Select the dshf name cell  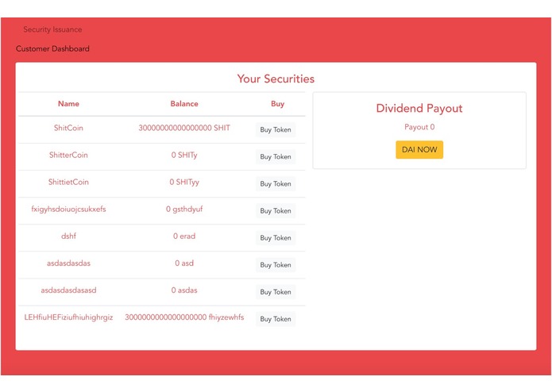point(68,236)
